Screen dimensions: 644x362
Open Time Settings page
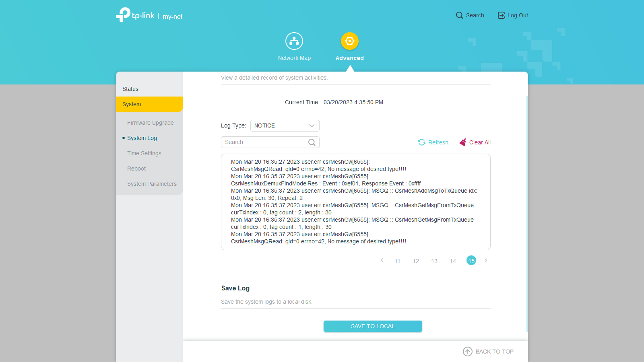144,153
